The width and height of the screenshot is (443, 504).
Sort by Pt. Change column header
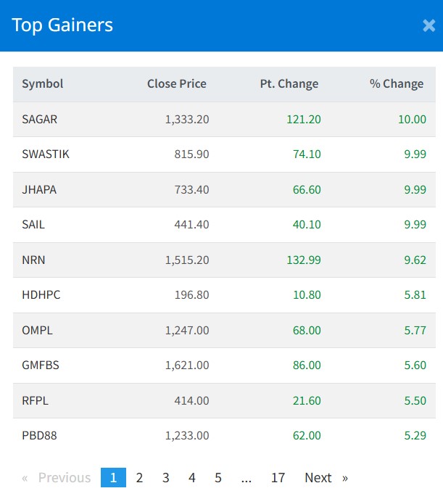(289, 83)
